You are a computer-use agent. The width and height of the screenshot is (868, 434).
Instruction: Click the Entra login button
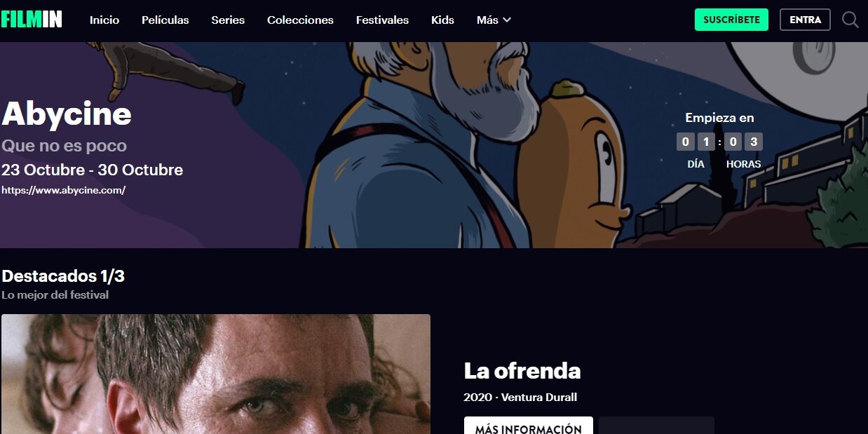point(805,20)
